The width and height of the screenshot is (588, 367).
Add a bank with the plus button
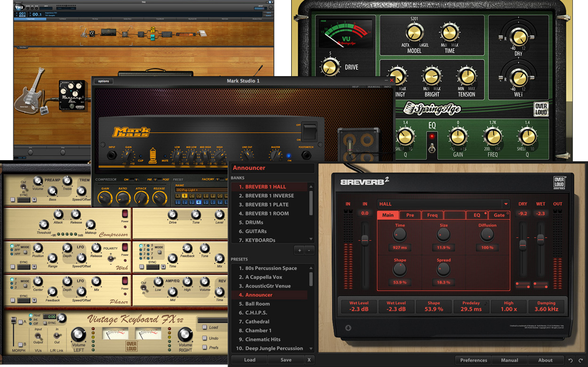coord(299,250)
